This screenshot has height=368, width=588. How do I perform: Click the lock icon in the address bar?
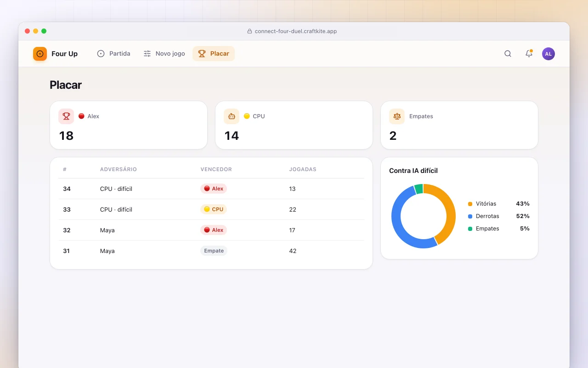pos(249,31)
